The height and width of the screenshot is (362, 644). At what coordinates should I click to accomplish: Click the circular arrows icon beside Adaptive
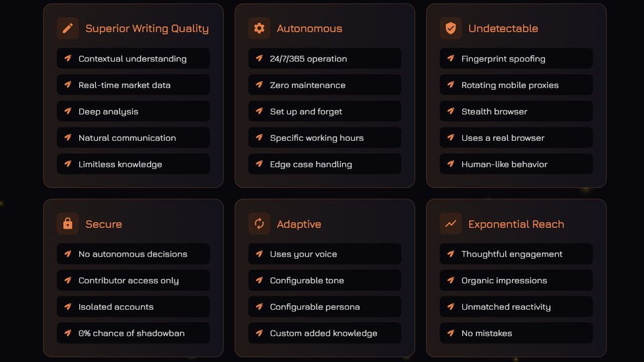pyautogui.click(x=259, y=224)
